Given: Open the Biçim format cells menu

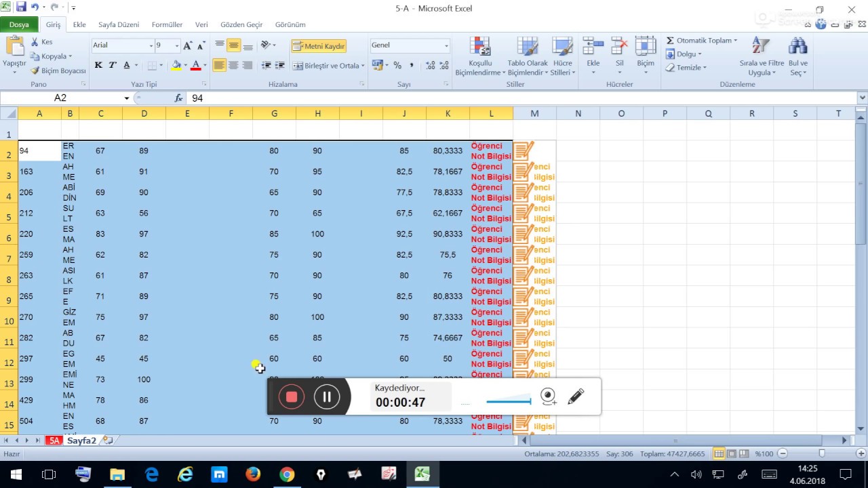Looking at the screenshot, I should [645, 56].
